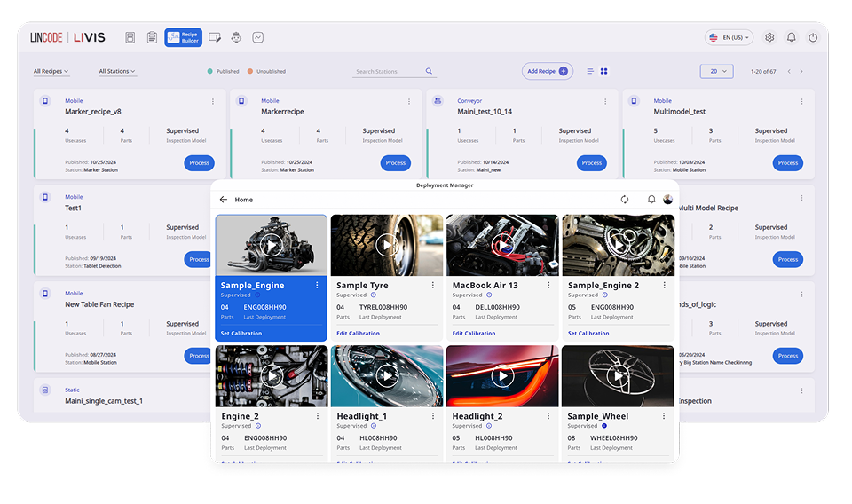Screen dimensions: 852x504
Task: Open the EN (US) language selector
Action: tap(729, 37)
